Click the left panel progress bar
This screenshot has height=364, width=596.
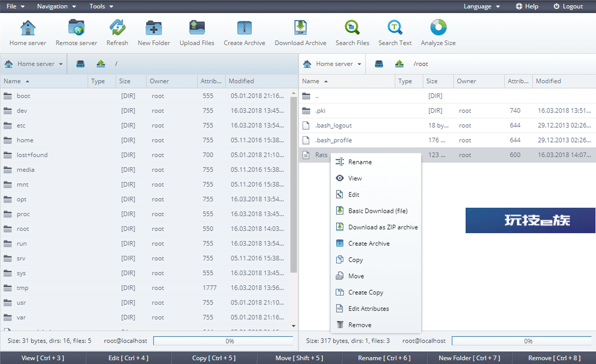[x=223, y=341]
